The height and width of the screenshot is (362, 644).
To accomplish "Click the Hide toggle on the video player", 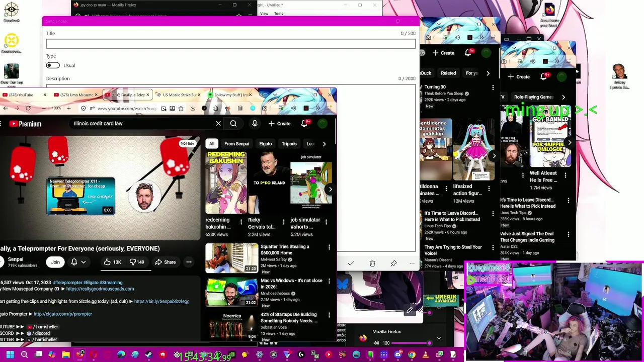I will pyautogui.click(x=188, y=144).
